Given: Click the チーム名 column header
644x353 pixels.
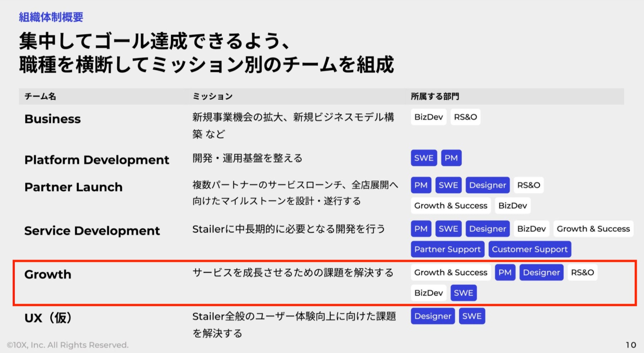Looking at the screenshot, I should pyautogui.click(x=40, y=96).
